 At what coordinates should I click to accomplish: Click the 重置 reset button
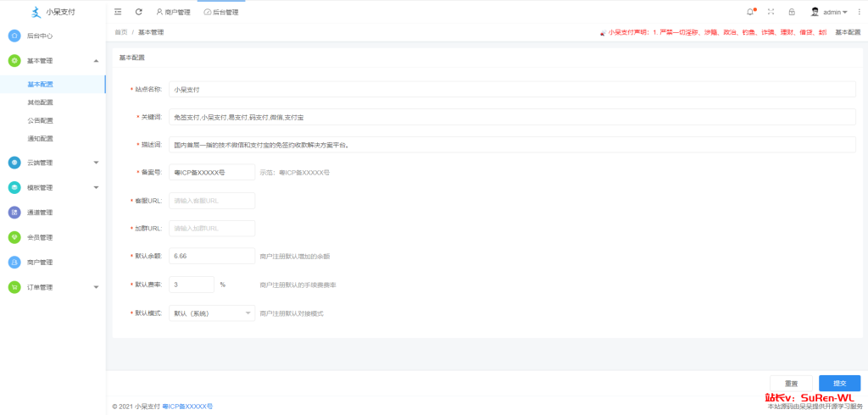click(791, 384)
